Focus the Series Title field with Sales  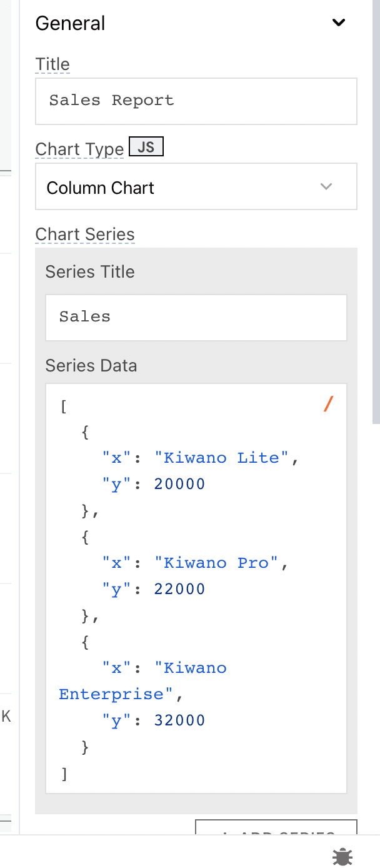(x=196, y=317)
